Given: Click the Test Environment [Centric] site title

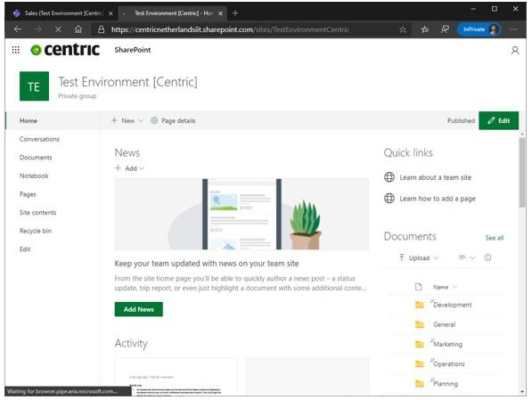Looking at the screenshot, I should [x=127, y=82].
